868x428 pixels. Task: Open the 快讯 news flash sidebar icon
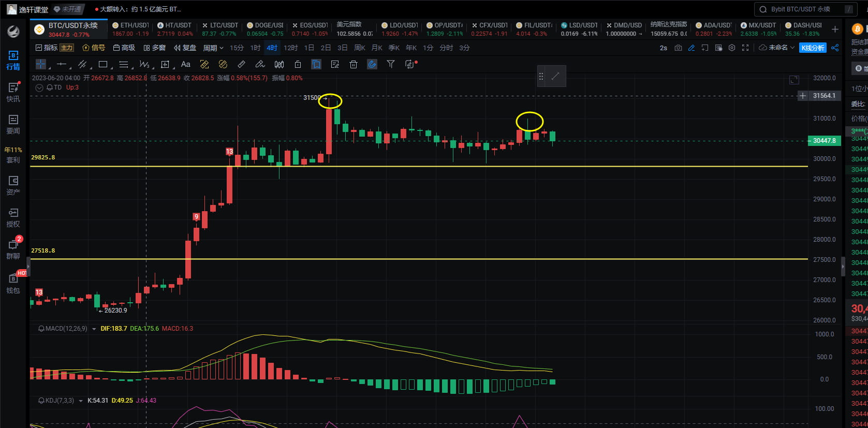click(x=13, y=92)
